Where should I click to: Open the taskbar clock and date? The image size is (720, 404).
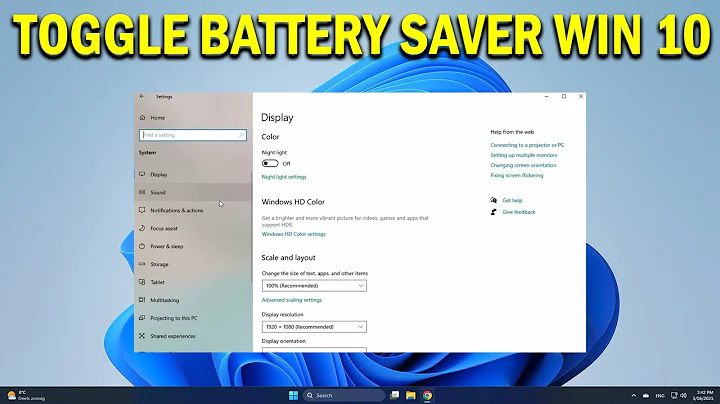(703, 395)
